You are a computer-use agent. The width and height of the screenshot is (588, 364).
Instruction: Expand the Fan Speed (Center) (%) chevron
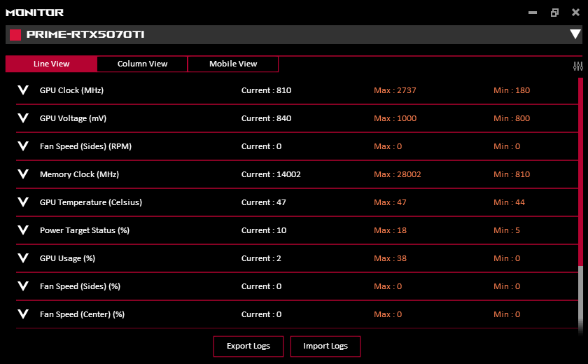[x=23, y=314]
